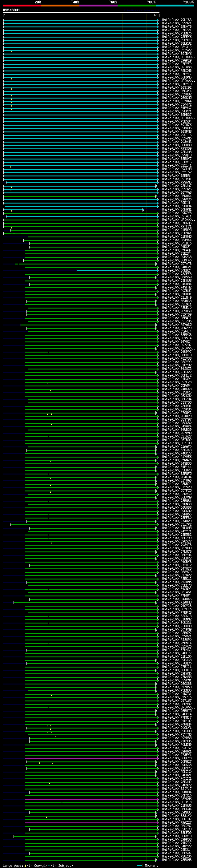
Task: Click the UniRef100_Q01DJ6 label
Action: coord(177,243)
